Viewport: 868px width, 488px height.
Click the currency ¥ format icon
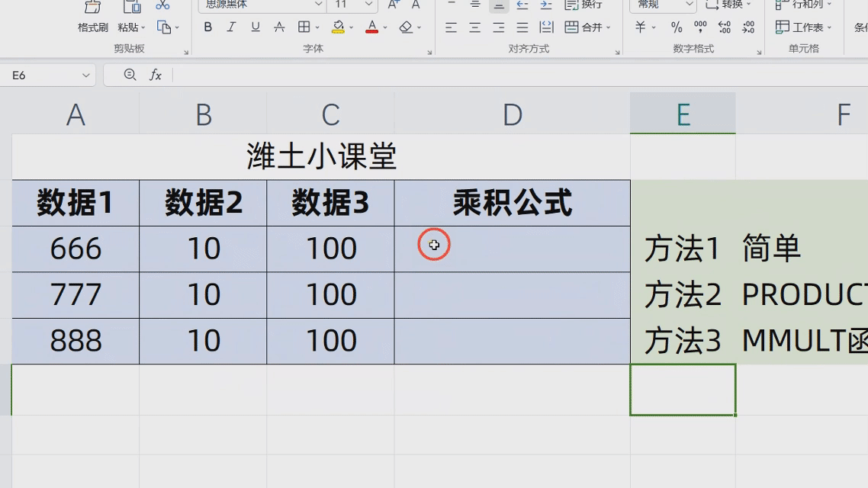(641, 27)
